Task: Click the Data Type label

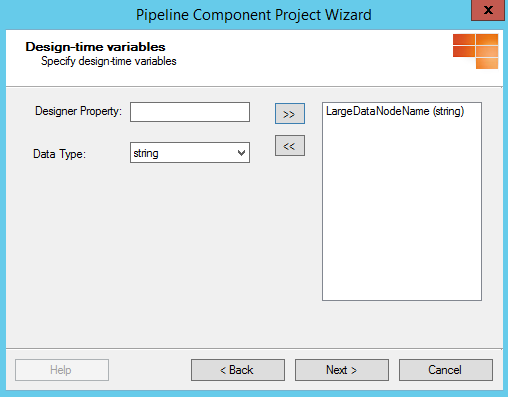Action: pos(59,154)
